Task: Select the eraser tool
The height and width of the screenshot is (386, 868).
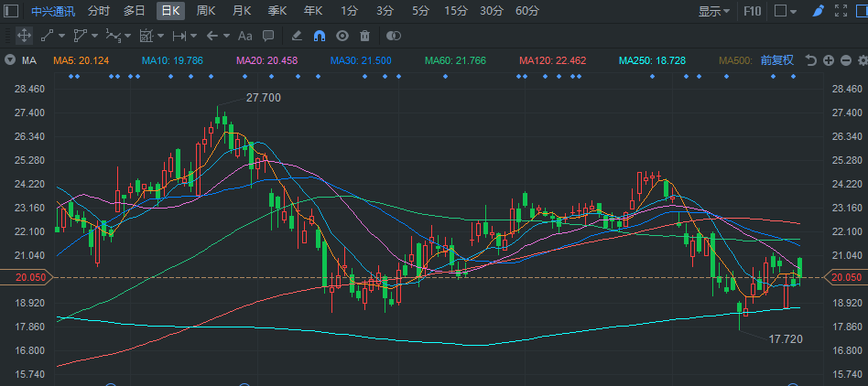Action: tap(296, 36)
